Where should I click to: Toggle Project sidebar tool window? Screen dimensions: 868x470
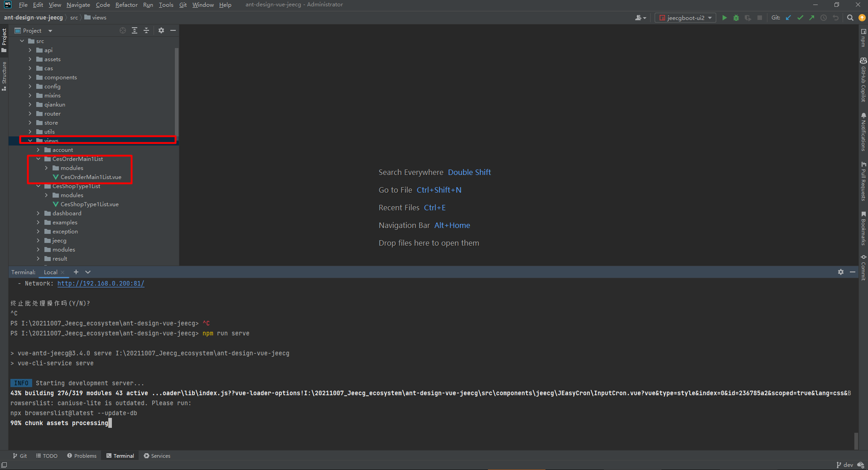point(4,40)
